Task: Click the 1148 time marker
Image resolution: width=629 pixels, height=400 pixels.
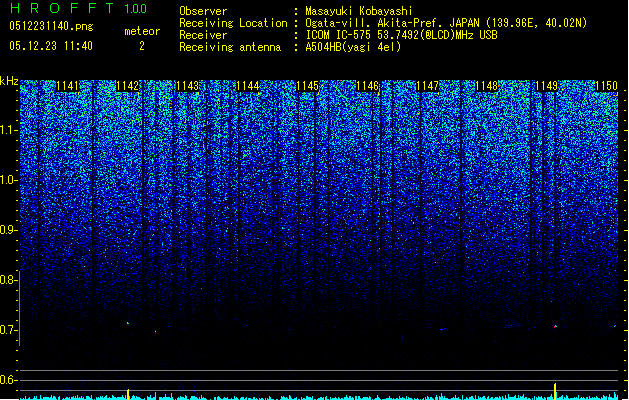Action: [487, 86]
